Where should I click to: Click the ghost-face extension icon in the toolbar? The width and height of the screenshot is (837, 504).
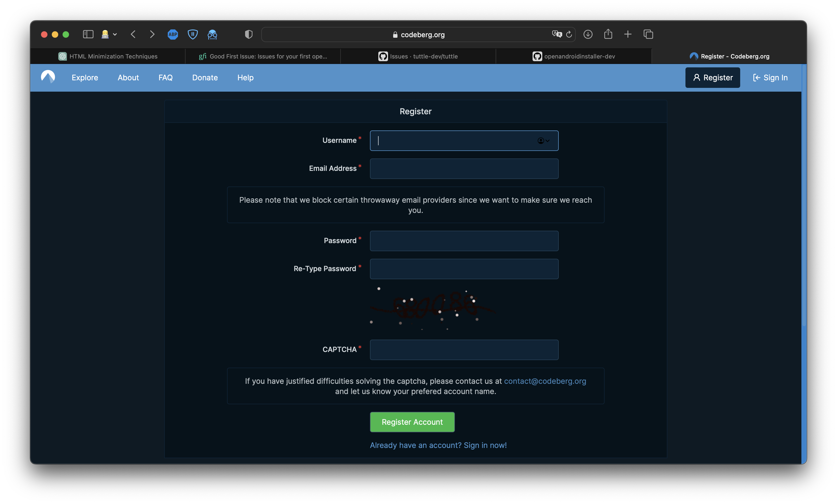212,34
